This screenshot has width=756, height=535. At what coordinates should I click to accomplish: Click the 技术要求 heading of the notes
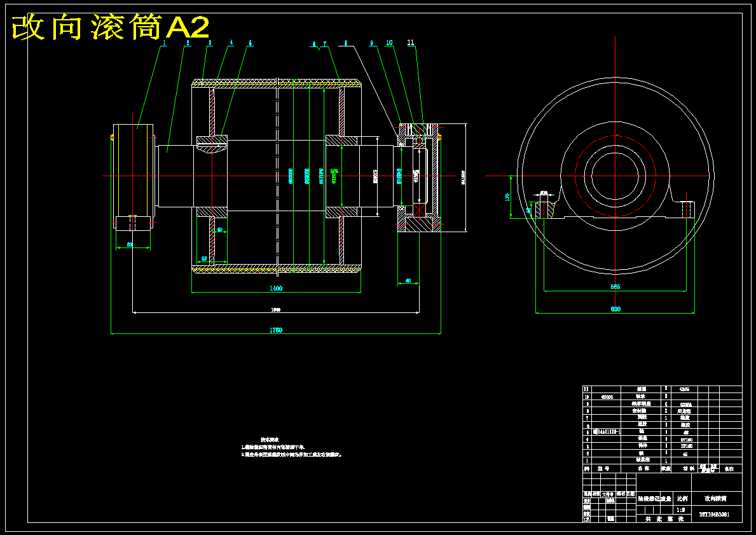click(x=269, y=440)
